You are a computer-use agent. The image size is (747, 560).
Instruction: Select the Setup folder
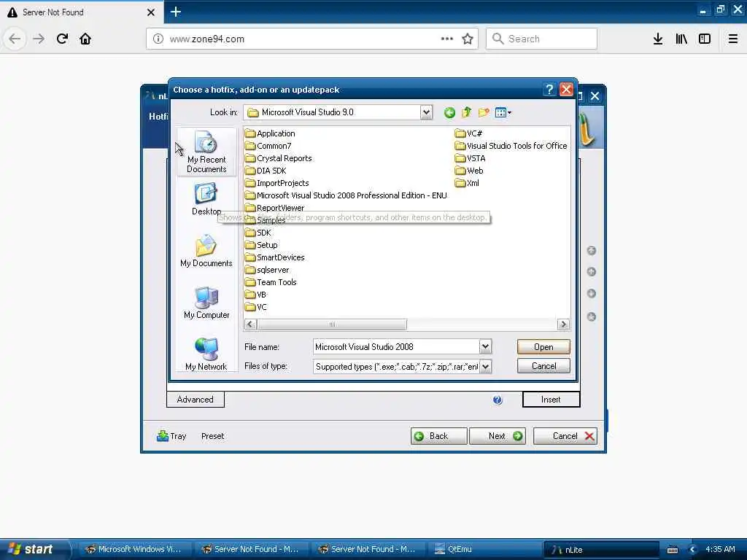261,245
